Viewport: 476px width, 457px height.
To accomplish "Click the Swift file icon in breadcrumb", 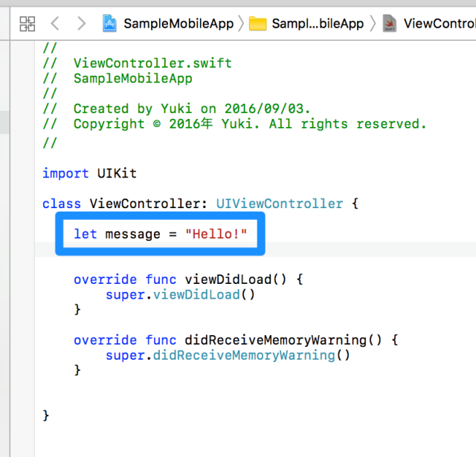I will pyautogui.click(x=390, y=23).
